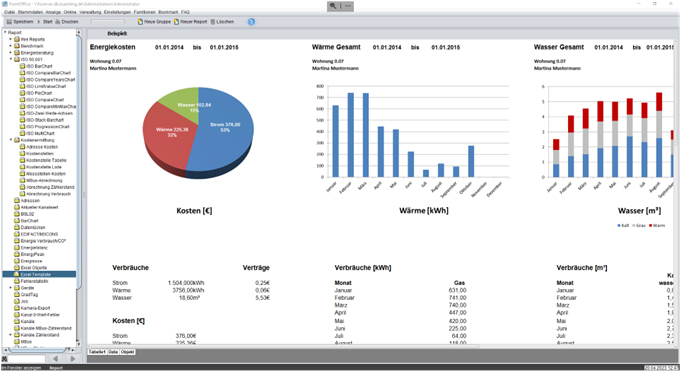Screen dimensions: 682x373
Task: Select the GradTag tree item
Action: click(26, 295)
